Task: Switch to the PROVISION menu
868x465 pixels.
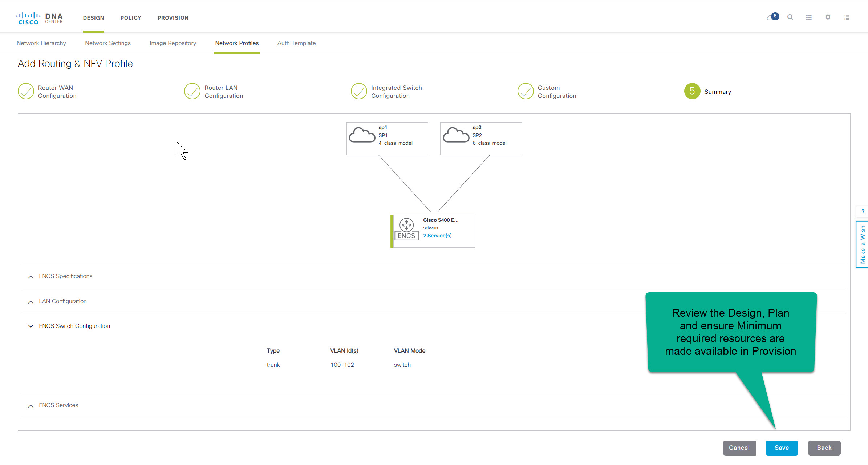Action: pyautogui.click(x=173, y=18)
